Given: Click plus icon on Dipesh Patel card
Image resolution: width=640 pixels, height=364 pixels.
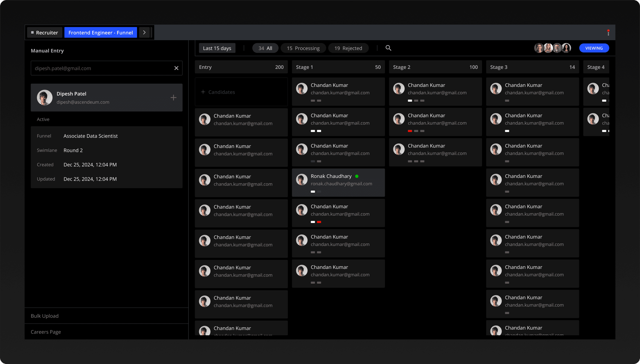Looking at the screenshot, I should click(x=173, y=98).
